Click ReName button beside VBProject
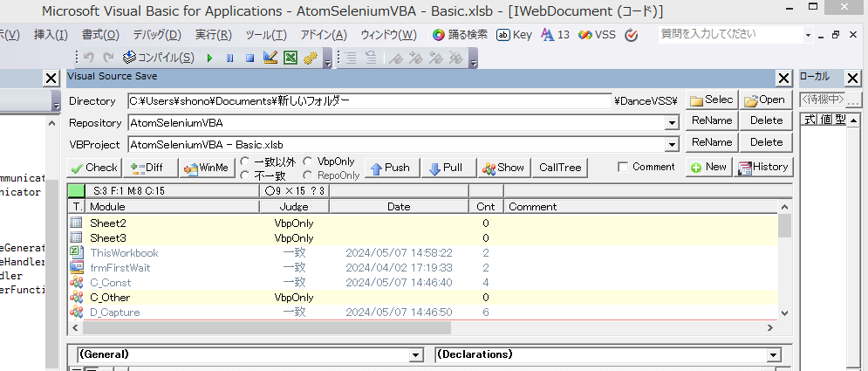The image size is (868, 371). pos(712,142)
